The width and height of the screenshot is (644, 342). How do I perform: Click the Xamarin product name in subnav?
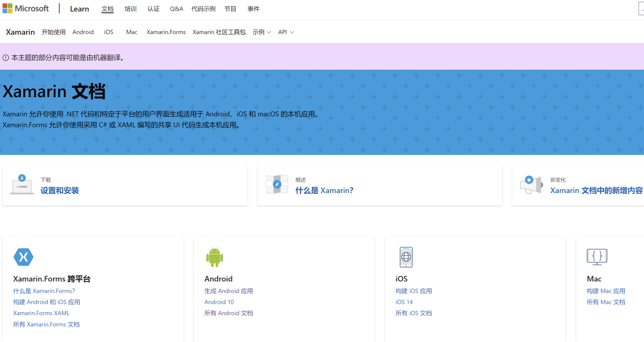(x=20, y=32)
